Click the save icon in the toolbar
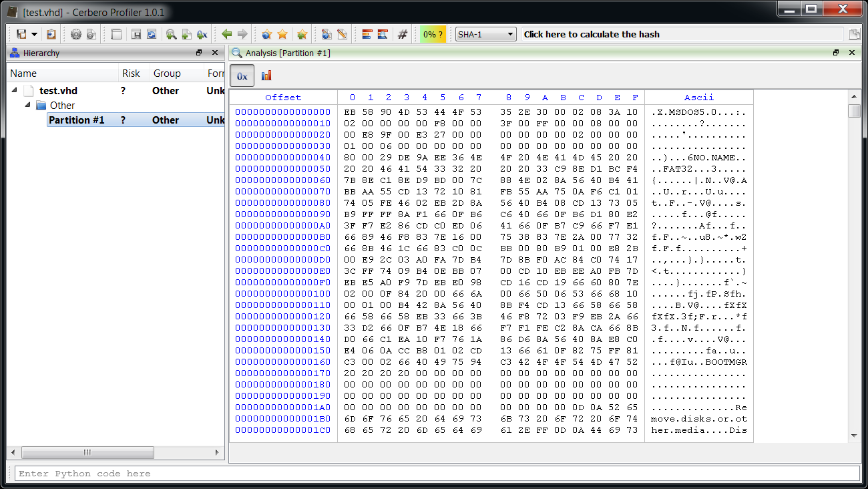Viewport: 868px width, 489px height. pyautogui.click(x=21, y=34)
